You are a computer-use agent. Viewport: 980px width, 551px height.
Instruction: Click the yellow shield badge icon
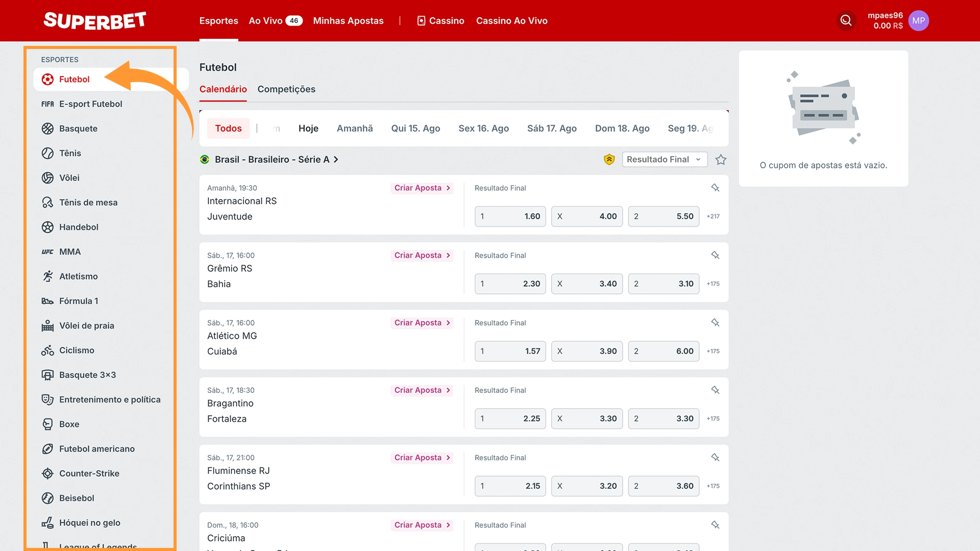point(609,160)
